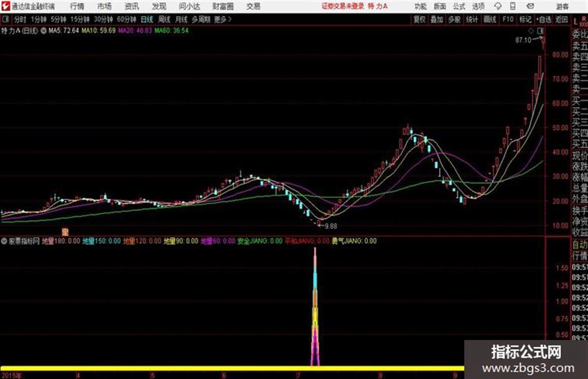Click the 画线 draw line button
This screenshot has height=379, width=588.
490,19
